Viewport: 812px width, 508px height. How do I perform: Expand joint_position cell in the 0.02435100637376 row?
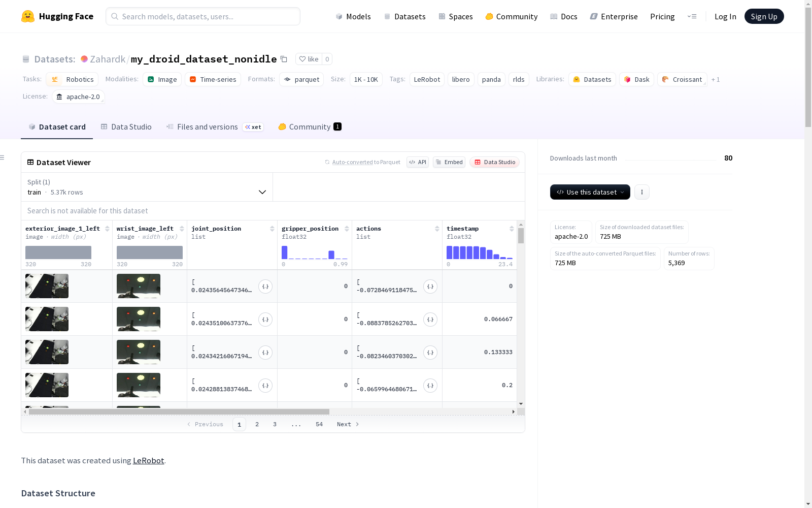pyautogui.click(x=265, y=320)
